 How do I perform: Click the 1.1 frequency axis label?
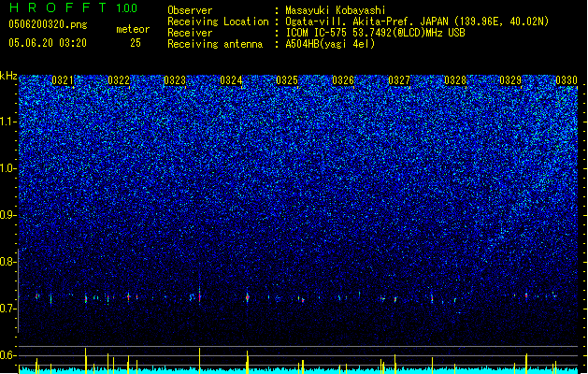click(8, 122)
